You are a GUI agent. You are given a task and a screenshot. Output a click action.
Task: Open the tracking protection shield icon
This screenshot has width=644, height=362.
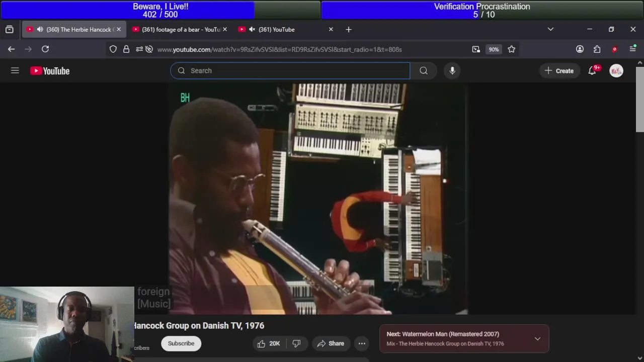pyautogui.click(x=113, y=49)
